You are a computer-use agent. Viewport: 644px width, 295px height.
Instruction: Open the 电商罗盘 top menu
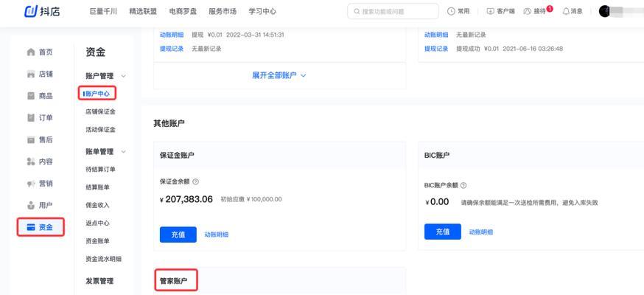click(183, 12)
